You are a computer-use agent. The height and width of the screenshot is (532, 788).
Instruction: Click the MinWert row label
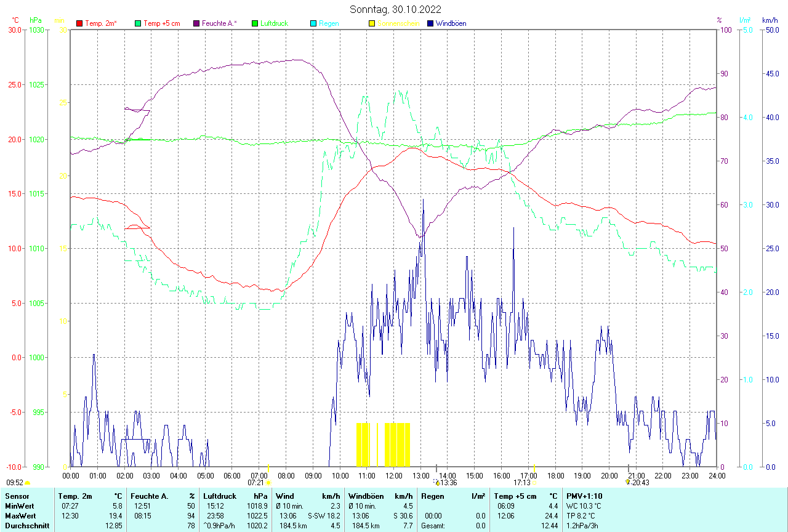20,506
